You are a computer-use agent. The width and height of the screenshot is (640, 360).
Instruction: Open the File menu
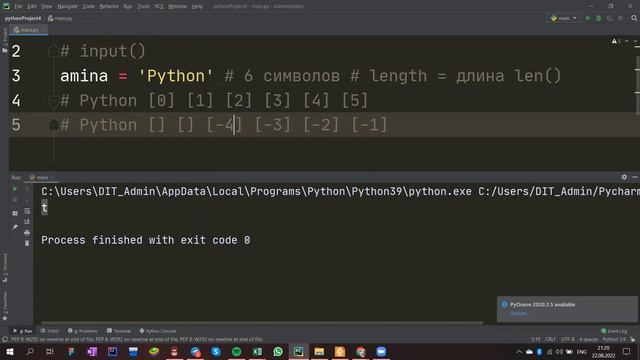(18, 7)
